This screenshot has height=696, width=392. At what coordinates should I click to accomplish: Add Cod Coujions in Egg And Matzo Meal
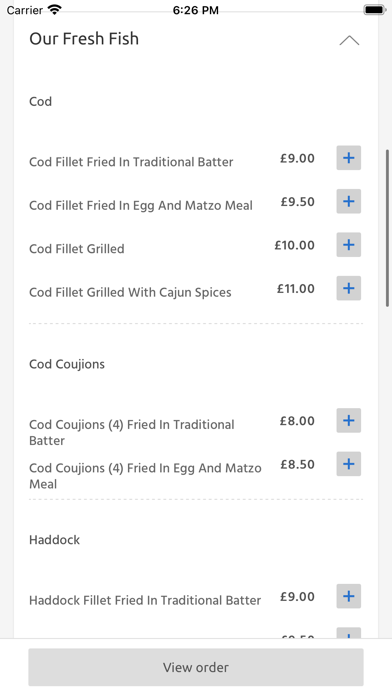tap(348, 464)
